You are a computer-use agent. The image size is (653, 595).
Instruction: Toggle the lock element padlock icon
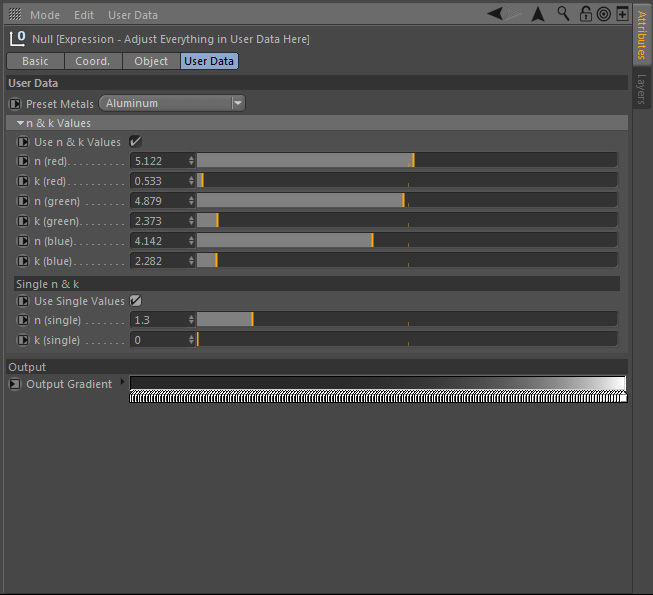[585, 14]
